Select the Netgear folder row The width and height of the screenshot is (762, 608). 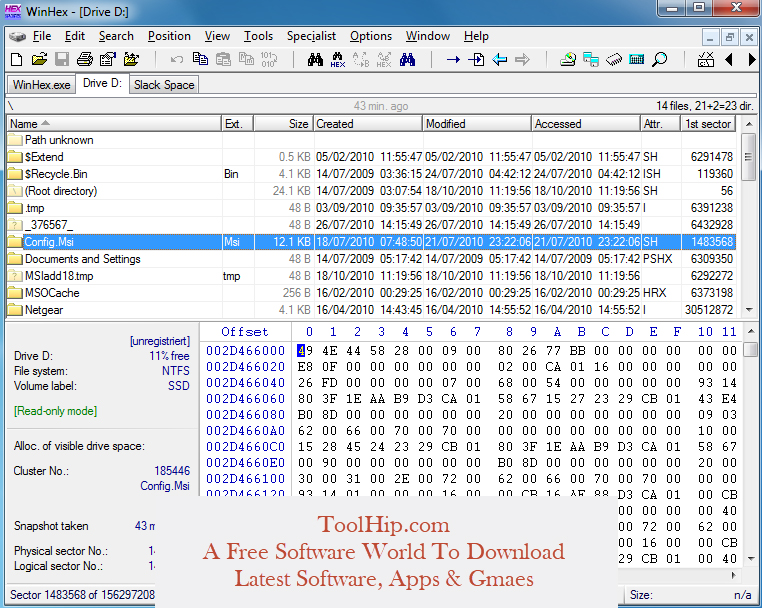(371, 310)
